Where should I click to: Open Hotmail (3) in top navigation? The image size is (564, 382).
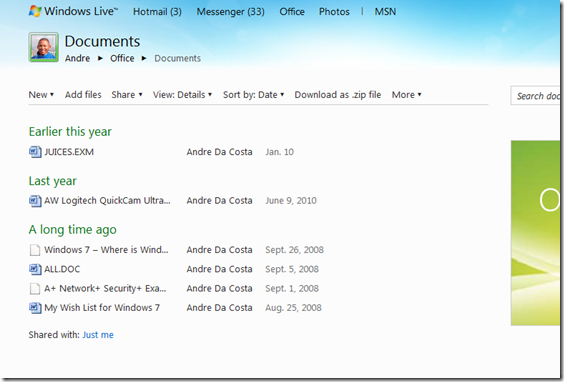(x=157, y=12)
